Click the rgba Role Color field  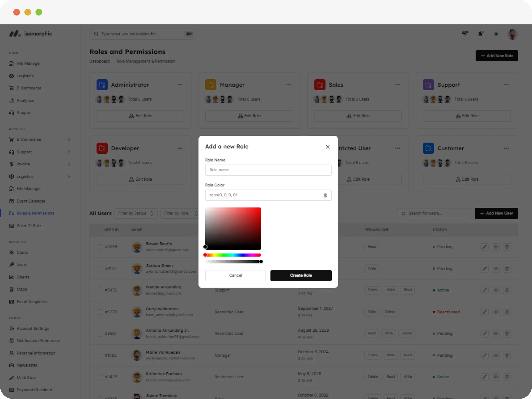click(x=268, y=195)
